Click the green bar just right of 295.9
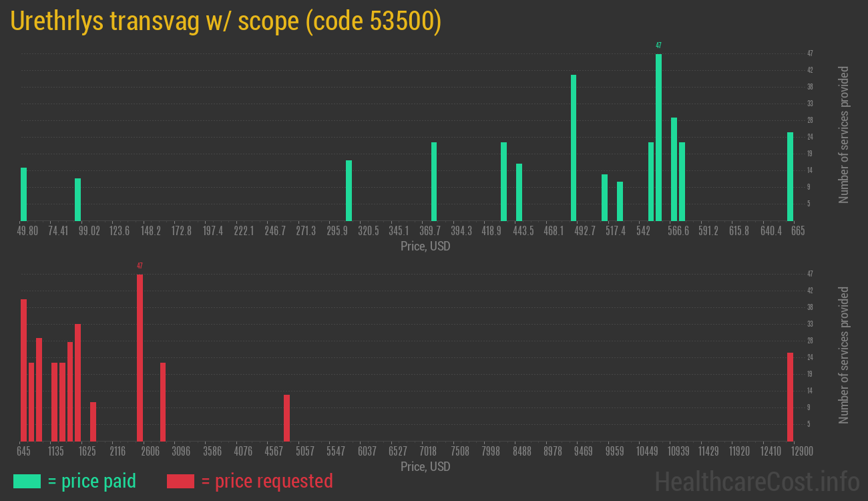868x501 pixels. pyautogui.click(x=349, y=190)
